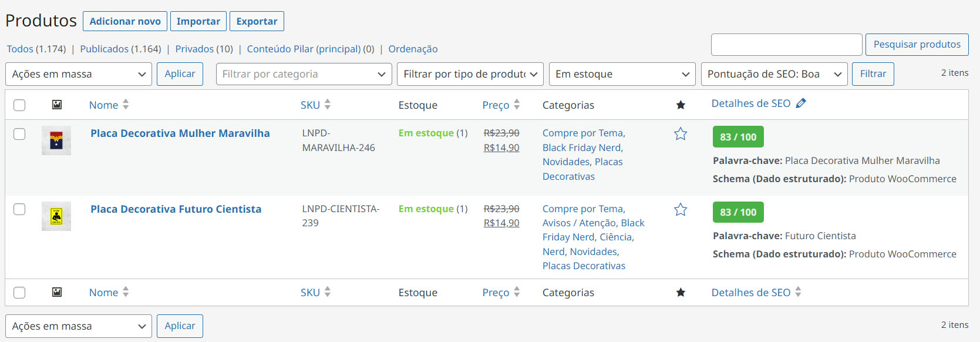Open Futuro Cientista product thumbnail
Viewport: 980px width, 342px height.
point(56,216)
